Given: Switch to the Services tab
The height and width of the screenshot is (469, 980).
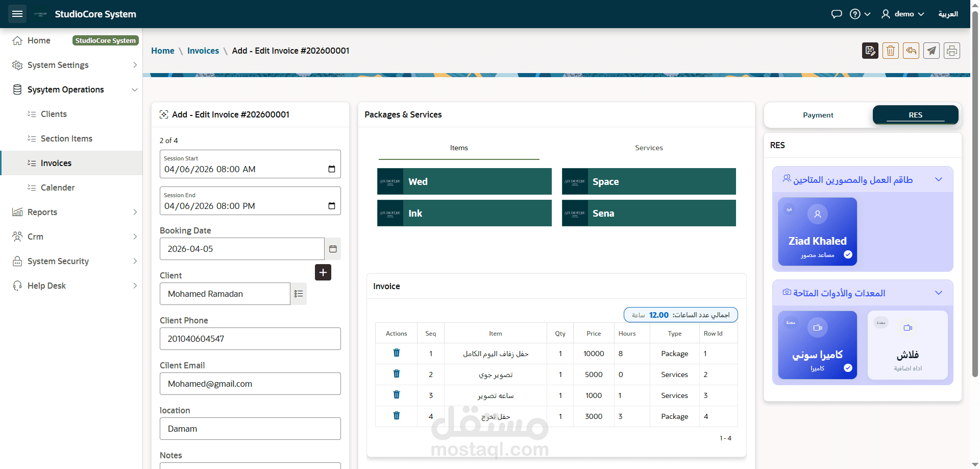Looking at the screenshot, I should 649,148.
